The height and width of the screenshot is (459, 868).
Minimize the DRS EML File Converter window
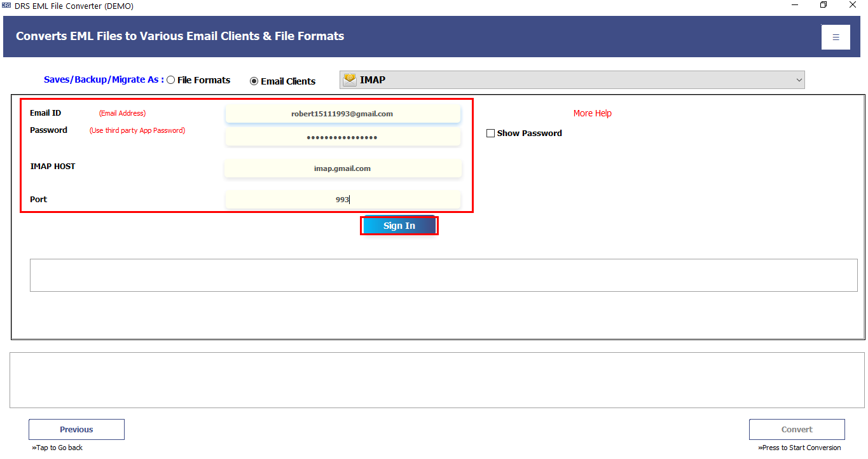click(x=795, y=5)
